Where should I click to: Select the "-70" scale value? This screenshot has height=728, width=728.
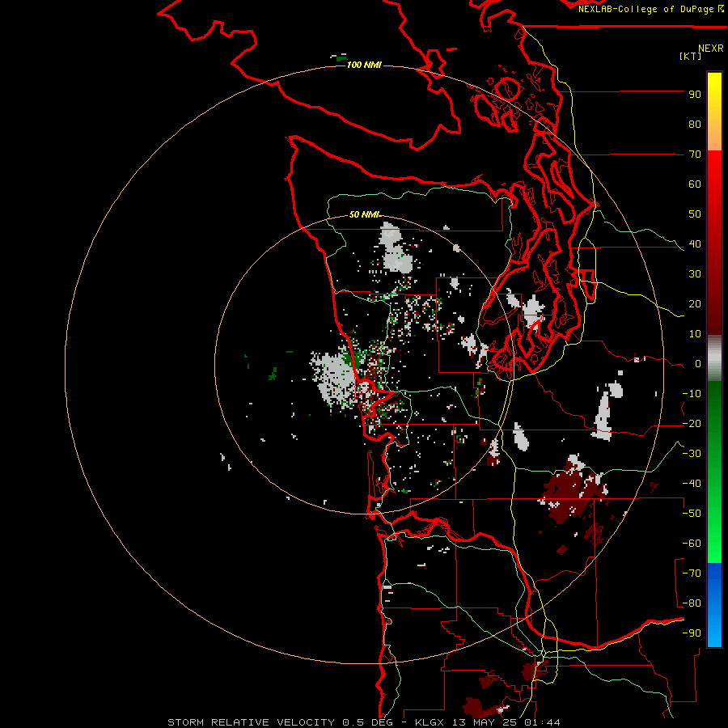pyautogui.click(x=692, y=574)
